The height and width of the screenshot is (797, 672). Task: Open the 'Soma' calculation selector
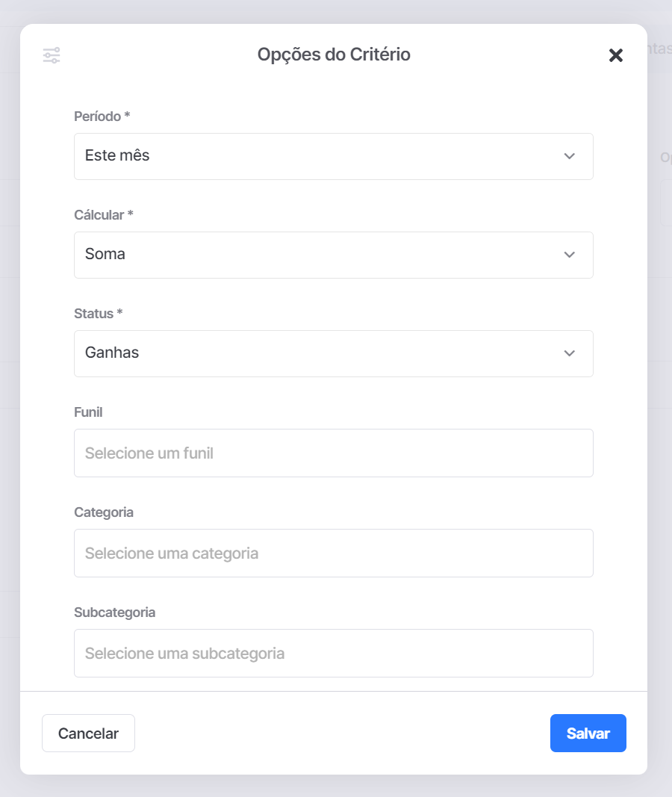pos(334,255)
